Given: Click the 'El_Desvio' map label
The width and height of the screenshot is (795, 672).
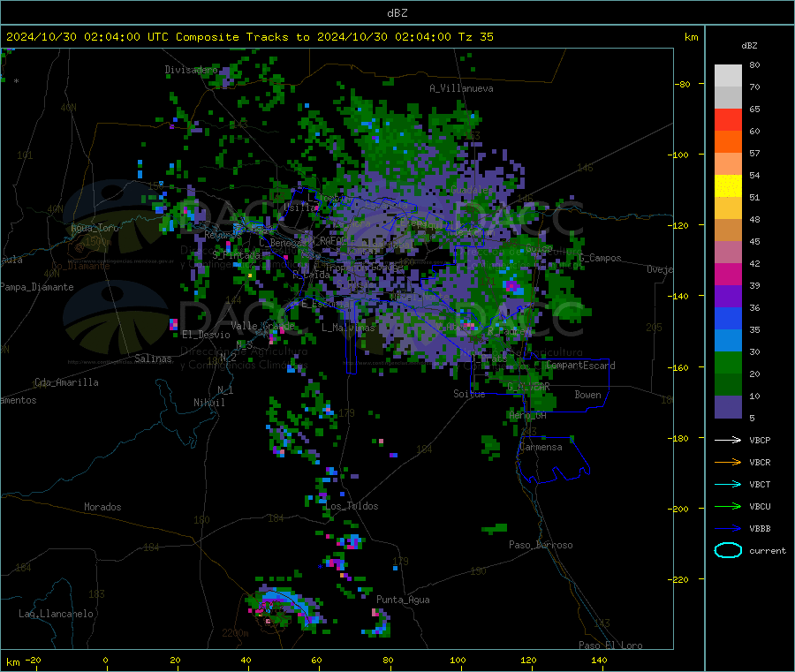Looking at the screenshot, I should pyautogui.click(x=206, y=335).
